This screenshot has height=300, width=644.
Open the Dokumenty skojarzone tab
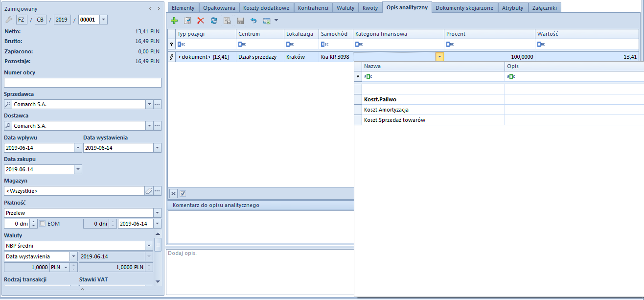pos(464,8)
